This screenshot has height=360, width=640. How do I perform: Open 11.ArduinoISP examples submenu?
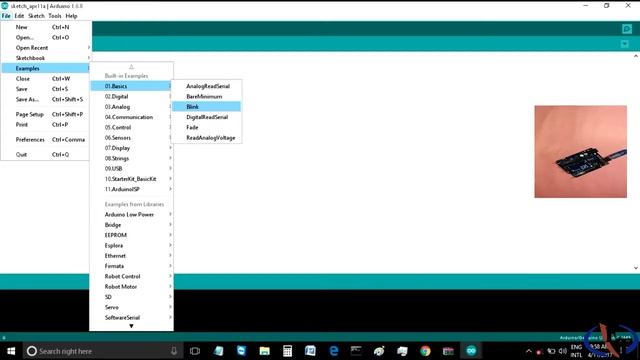[x=131, y=189]
